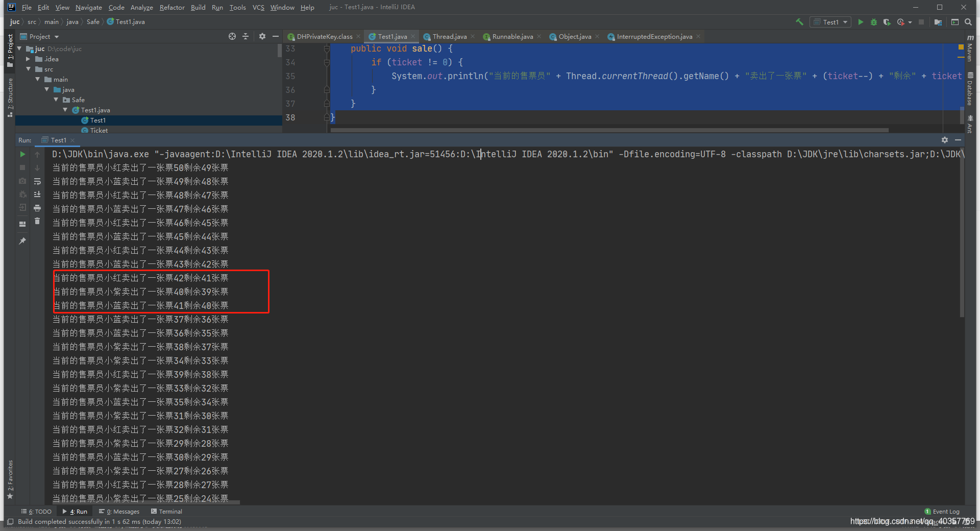Viewport: 980px width, 531px height.
Task: Clear console with trash icon
Action: (x=37, y=221)
